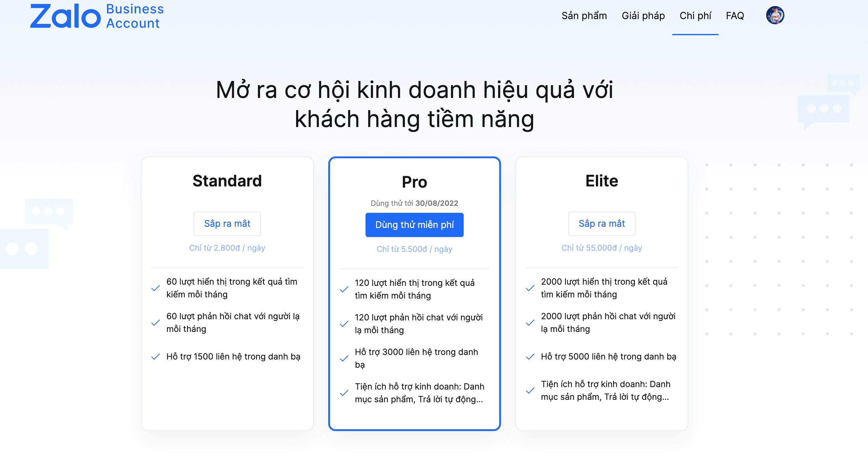
Task: Click checkmark beside Hỗ trợ 3000 liên hệ
Action: point(344,359)
